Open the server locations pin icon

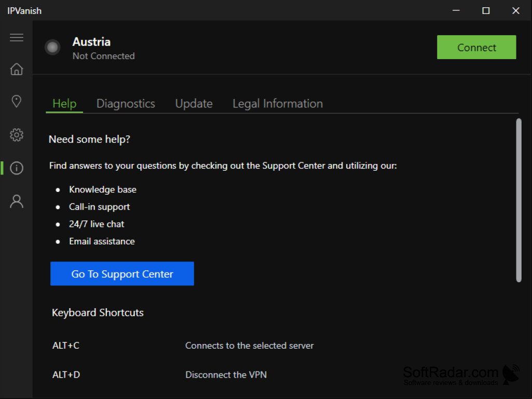(17, 101)
